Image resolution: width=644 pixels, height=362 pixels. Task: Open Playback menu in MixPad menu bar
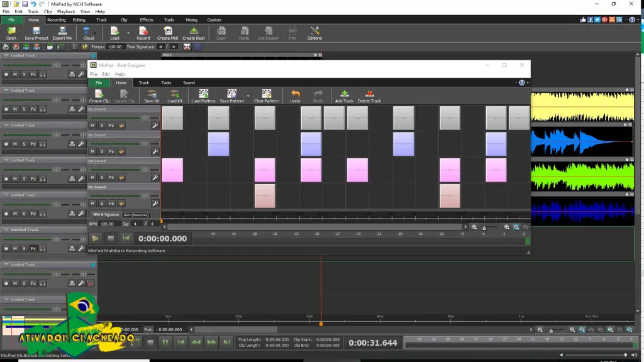(x=65, y=11)
